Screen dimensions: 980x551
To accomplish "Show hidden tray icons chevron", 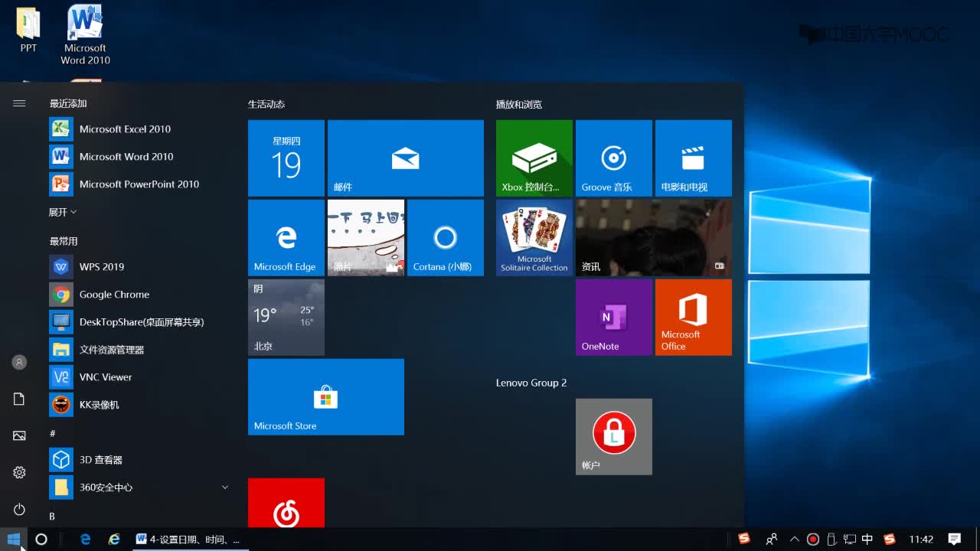I will pos(794,540).
